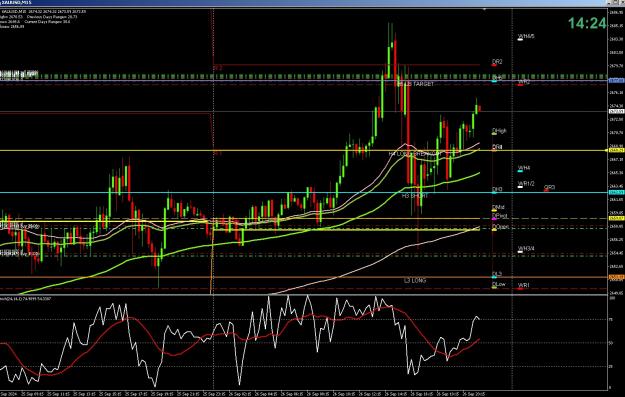
Task: Select the yellow price tag on price axis near DR1
Action: [x=617, y=150]
